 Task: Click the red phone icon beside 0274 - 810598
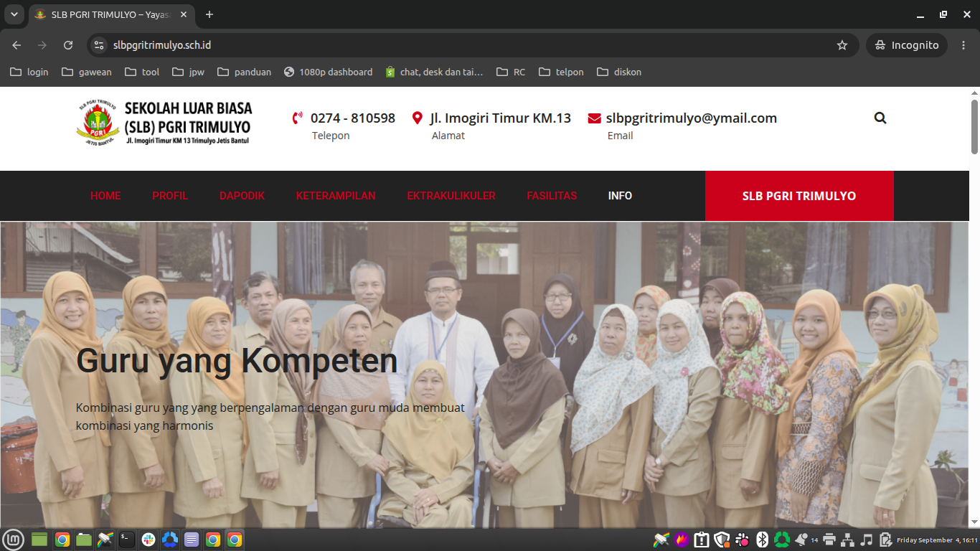pyautogui.click(x=298, y=118)
